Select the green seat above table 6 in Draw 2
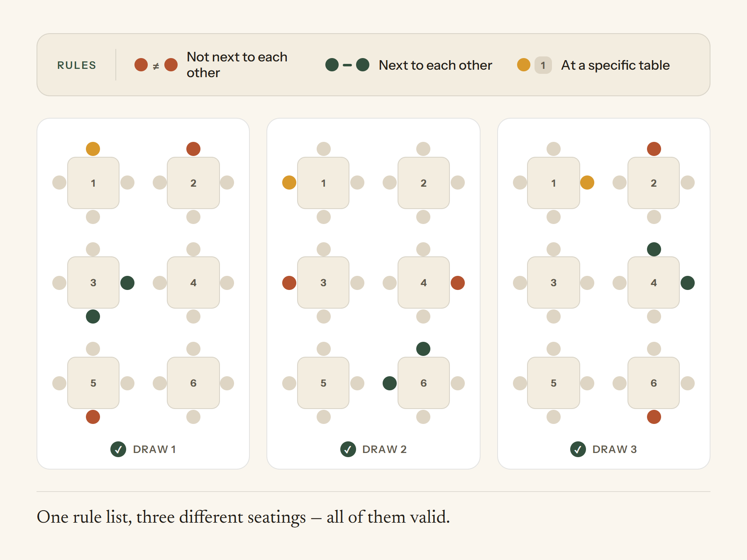Viewport: 747px width, 560px height. [x=423, y=349]
